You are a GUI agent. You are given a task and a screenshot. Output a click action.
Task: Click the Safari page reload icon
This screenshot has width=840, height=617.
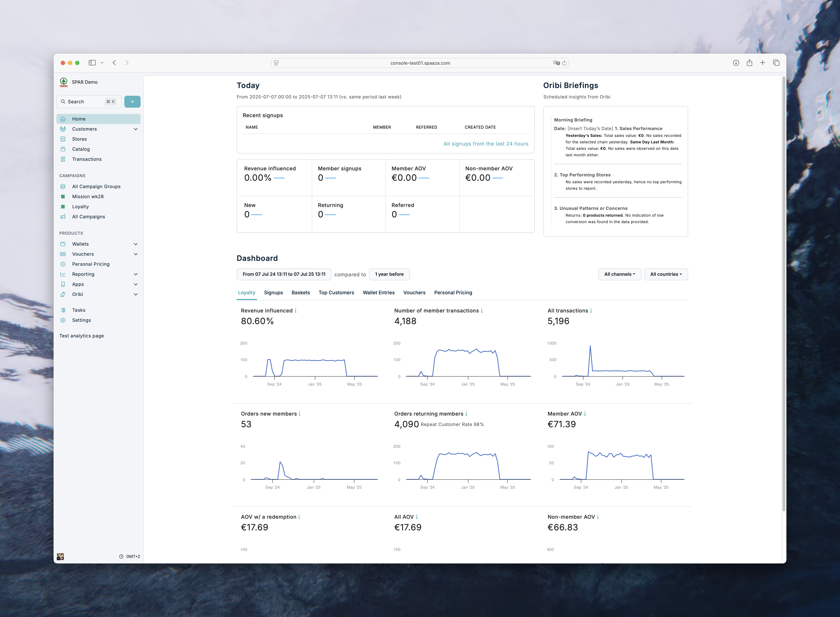click(x=564, y=63)
